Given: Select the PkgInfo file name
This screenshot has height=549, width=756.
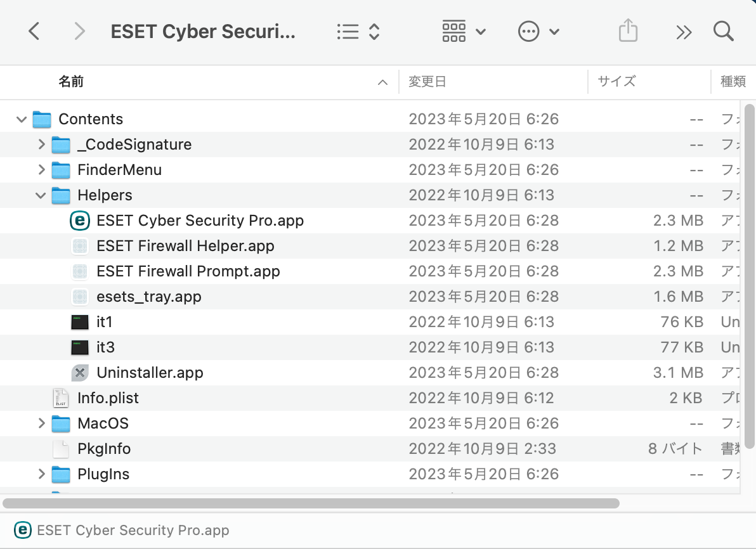Looking at the screenshot, I should [104, 449].
